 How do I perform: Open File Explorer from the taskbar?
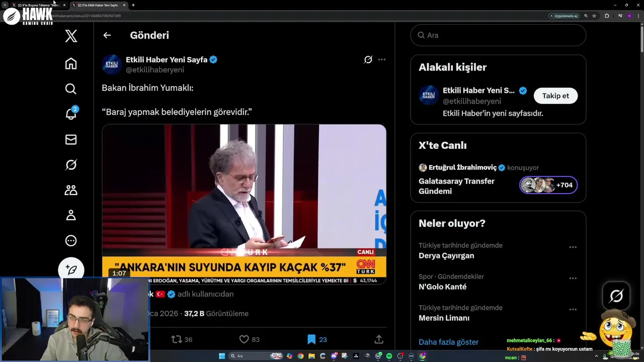311,356
